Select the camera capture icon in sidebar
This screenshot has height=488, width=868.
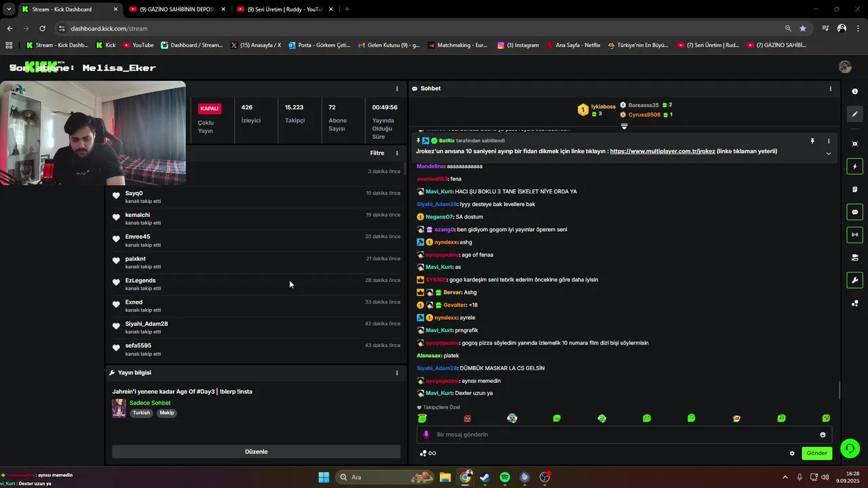pos(854,144)
